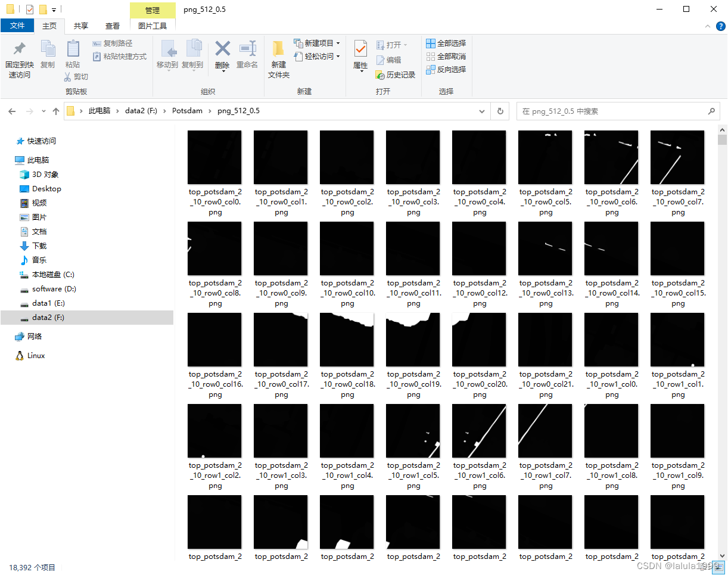This screenshot has width=728, height=575.
Task: Open the customize quick access toolbar dropdown
Action: [54, 10]
